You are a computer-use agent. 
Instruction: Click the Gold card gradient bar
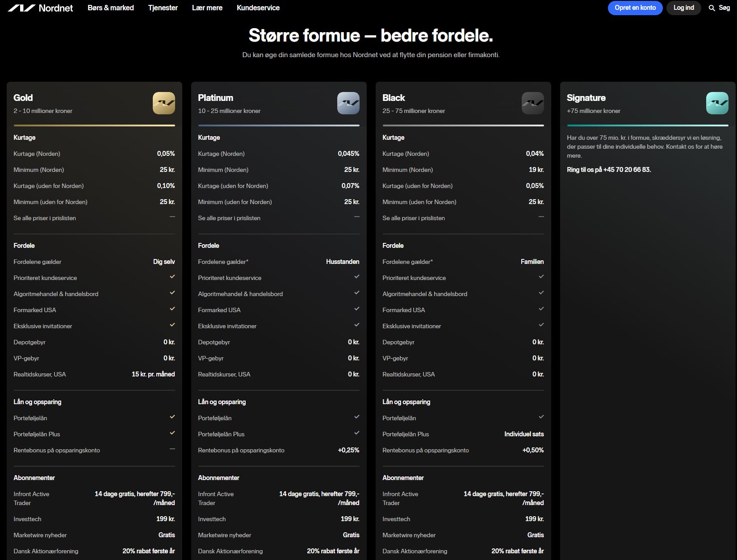coord(94,125)
